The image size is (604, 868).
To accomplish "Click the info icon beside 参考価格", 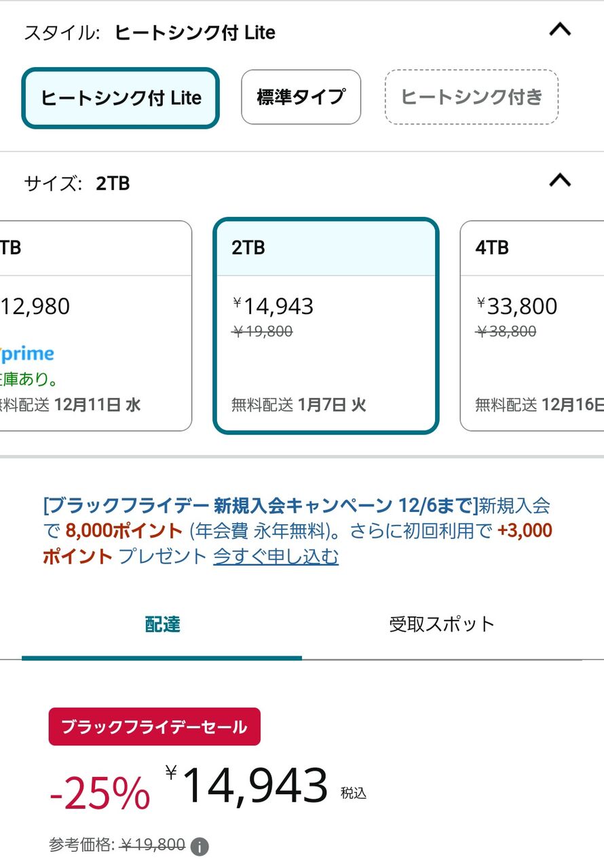I will (200, 846).
